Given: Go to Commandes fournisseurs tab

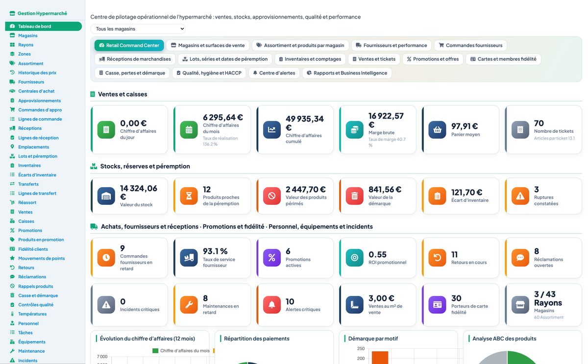Looking at the screenshot, I should [x=470, y=46].
